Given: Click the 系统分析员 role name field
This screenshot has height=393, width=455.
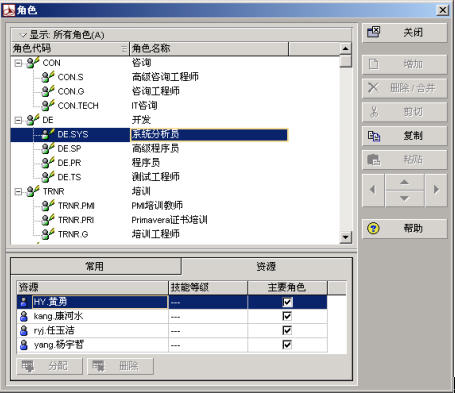Looking at the screenshot, I should (209, 134).
